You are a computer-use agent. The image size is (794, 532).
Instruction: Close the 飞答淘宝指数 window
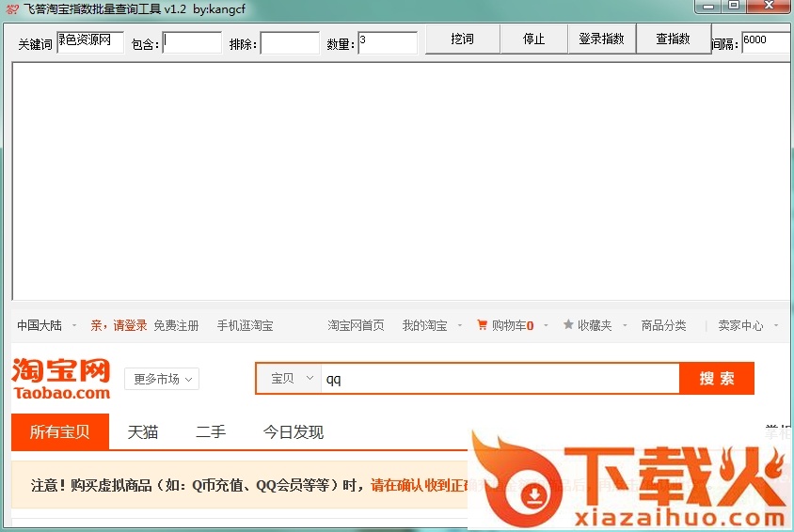tap(769, 6)
